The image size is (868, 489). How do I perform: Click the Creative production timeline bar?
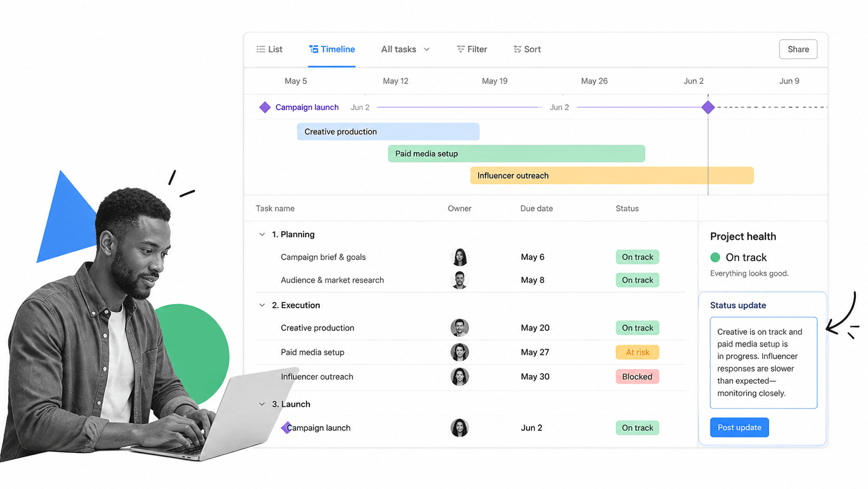click(x=388, y=131)
